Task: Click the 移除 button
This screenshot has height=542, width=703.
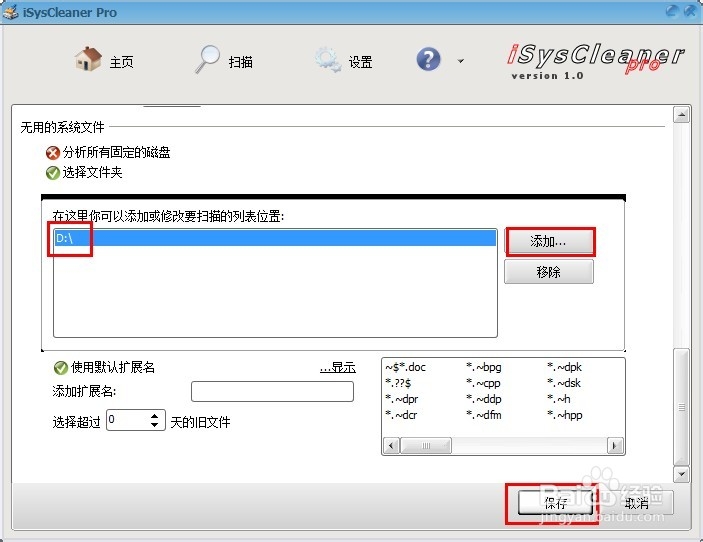Action: (548, 272)
